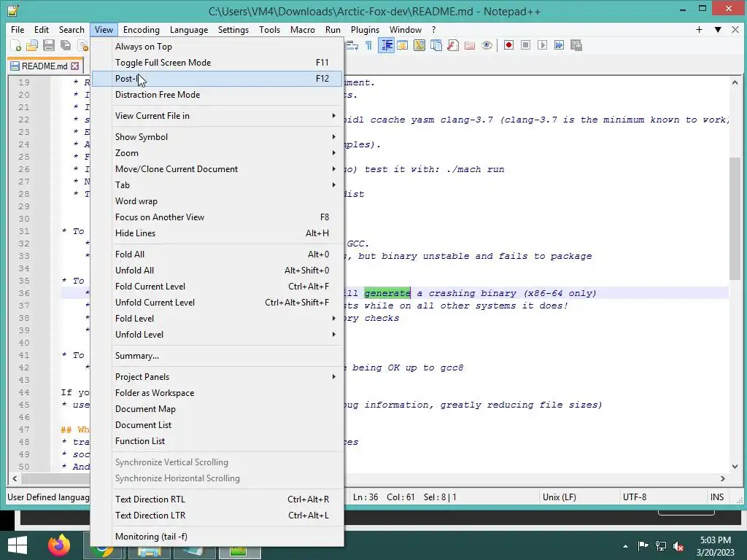Choose Unfold All
The height and width of the screenshot is (560, 747).
tap(217, 271)
